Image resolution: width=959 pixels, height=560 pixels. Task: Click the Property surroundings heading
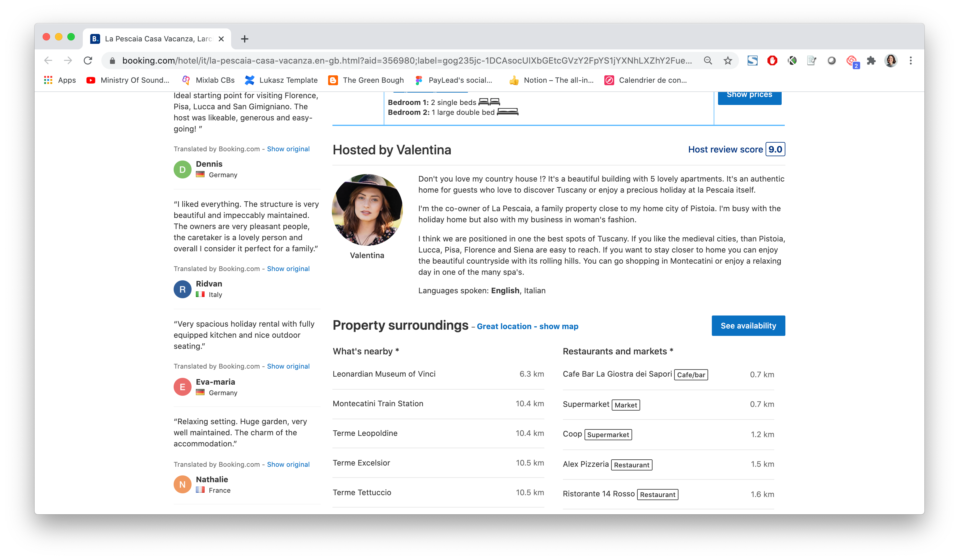(400, 325)
